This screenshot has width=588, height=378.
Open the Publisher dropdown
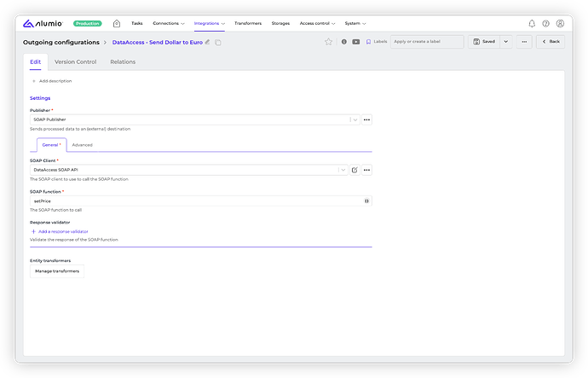(194, 119)
